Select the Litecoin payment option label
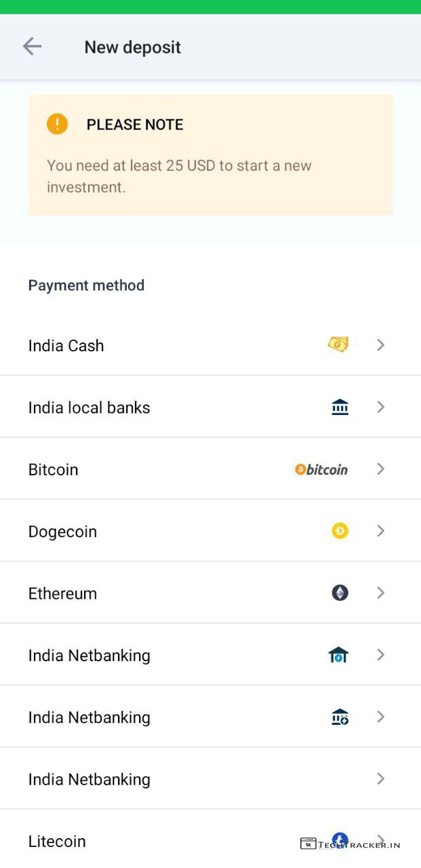This screenshot has height=868, width=421. pos(57,842)
